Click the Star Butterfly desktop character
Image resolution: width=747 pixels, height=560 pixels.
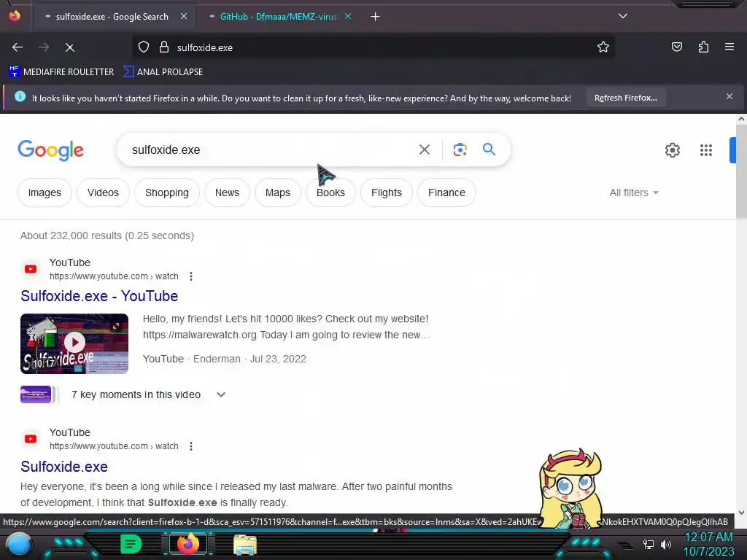point(570,488)
